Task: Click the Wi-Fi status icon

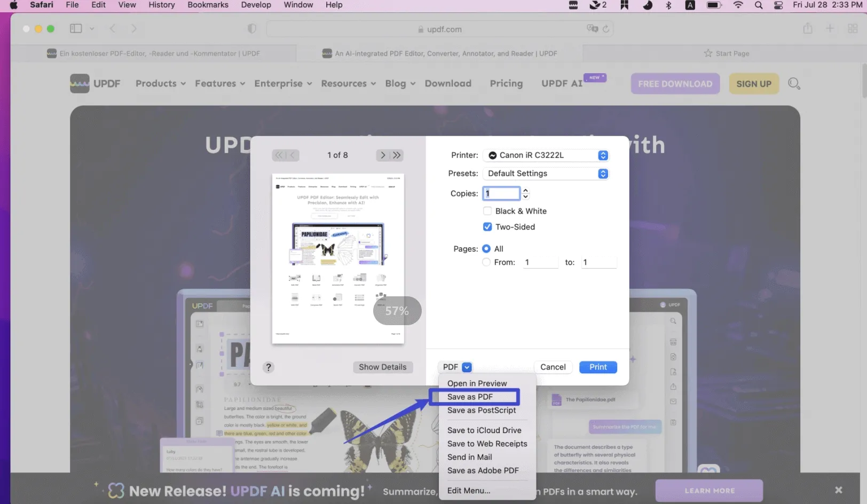Action: [x=738, y=5]
